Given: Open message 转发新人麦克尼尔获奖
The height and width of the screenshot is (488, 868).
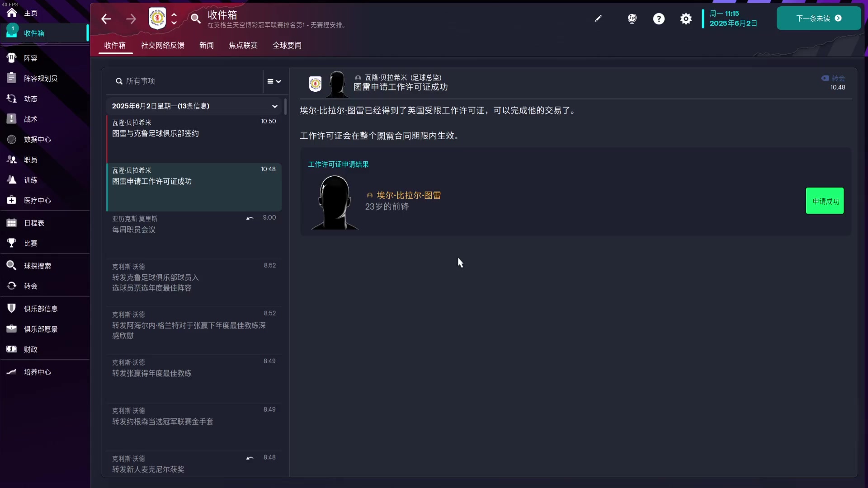Looking at the screenshot, I should pyautogui.click(x=194, y=464).
